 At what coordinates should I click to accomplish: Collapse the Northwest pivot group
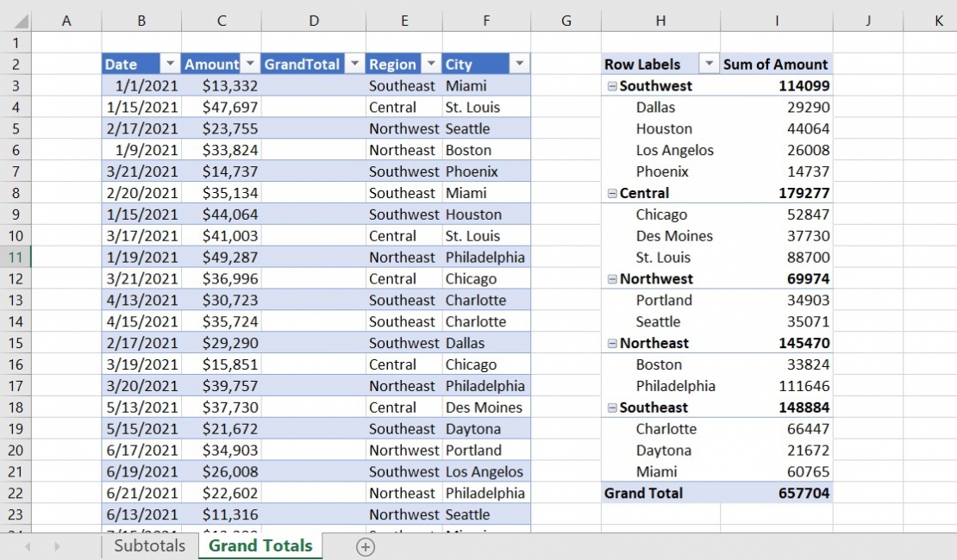pos(614,278)
